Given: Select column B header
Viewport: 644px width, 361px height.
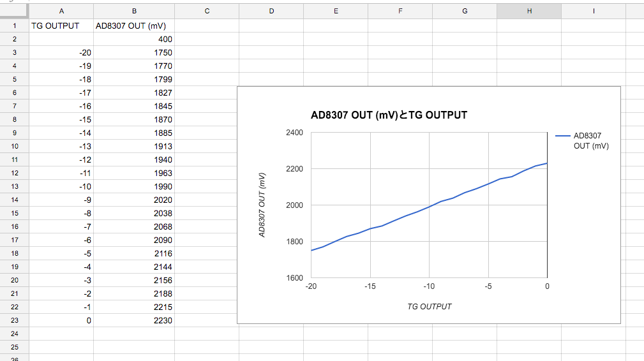Looking at the screenshot, I should [x=134, y=11].
